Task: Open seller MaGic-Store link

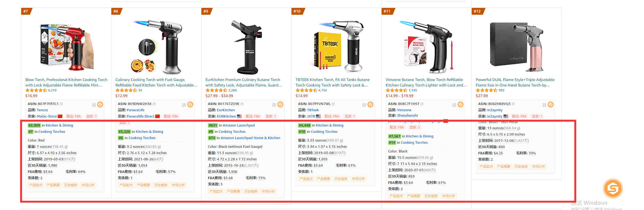Action: [47, 116]
